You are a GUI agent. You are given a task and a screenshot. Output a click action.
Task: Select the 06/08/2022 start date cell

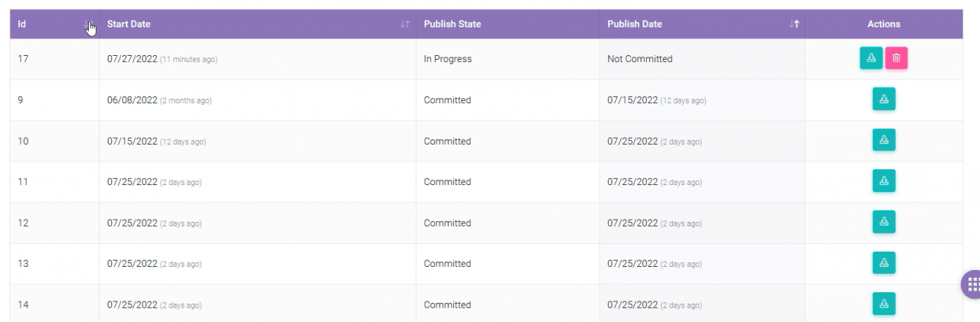pos(132,100)
